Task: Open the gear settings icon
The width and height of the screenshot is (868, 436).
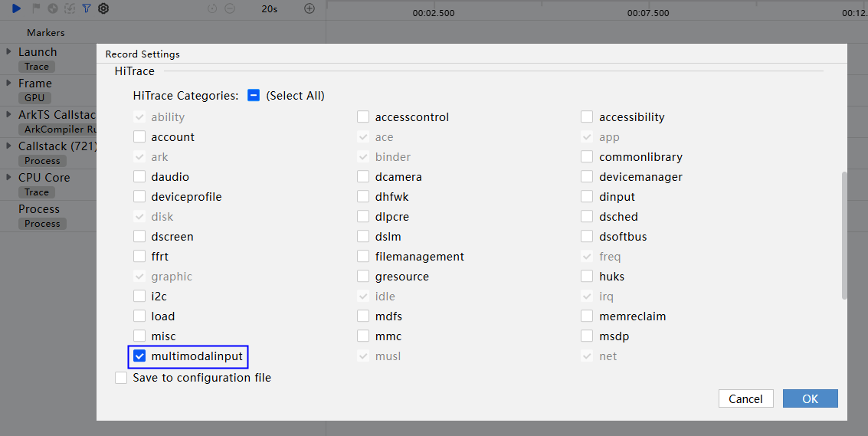Action: (x=103, y=8)
